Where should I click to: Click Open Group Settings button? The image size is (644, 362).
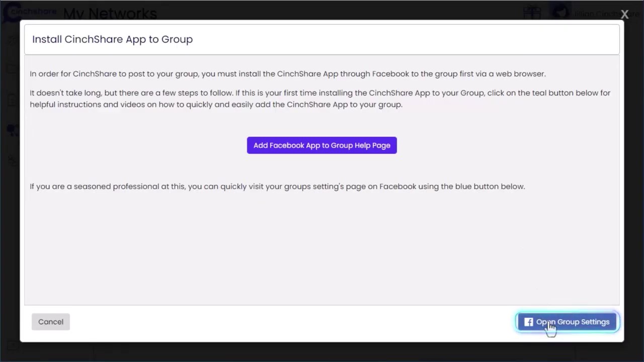coord(567,322)
